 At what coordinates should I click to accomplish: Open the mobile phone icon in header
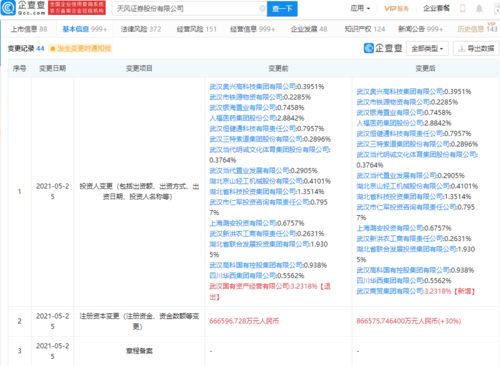(x=463, y=8)
